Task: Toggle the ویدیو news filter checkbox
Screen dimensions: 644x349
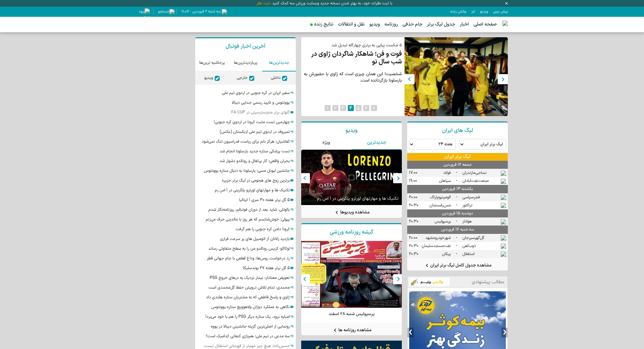Action: coord(217,78)
